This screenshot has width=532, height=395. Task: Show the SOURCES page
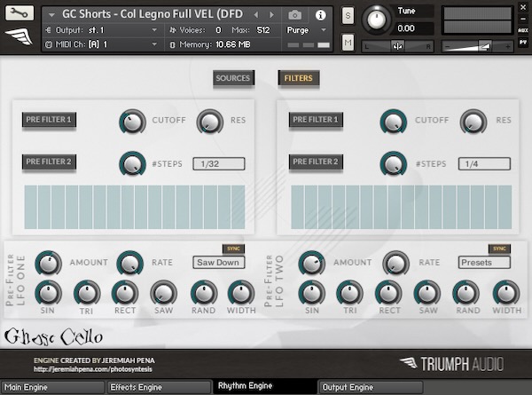click(x=233, y=78)
